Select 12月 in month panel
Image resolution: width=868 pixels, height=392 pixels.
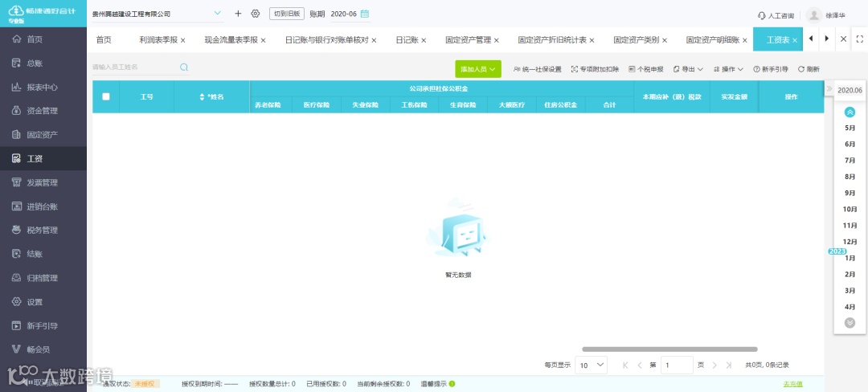tap(850, 242)
